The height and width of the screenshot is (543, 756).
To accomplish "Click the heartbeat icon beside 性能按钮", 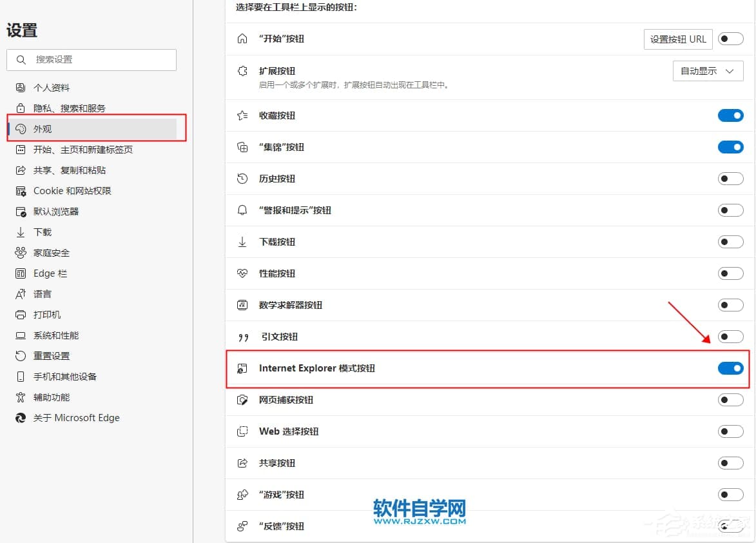I will pos(242,273).
